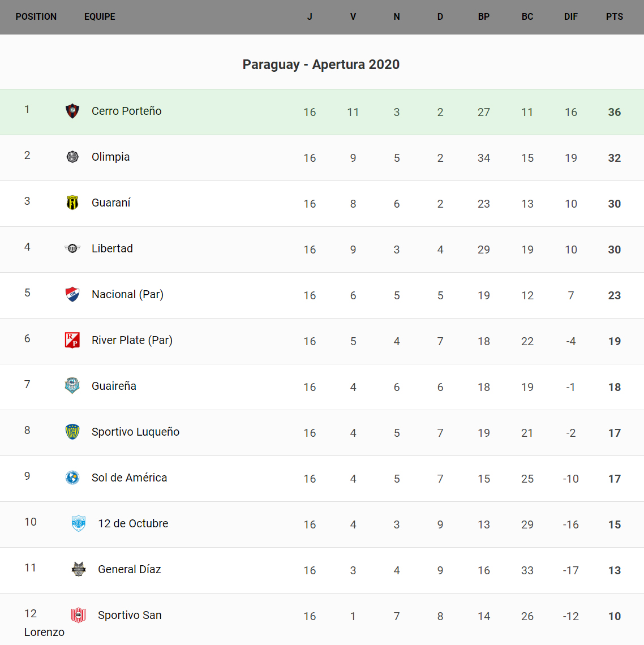The height and width of the screenshot is (645, 644).
Task: Click the Sol de América logo
Action: coord(72,478)
